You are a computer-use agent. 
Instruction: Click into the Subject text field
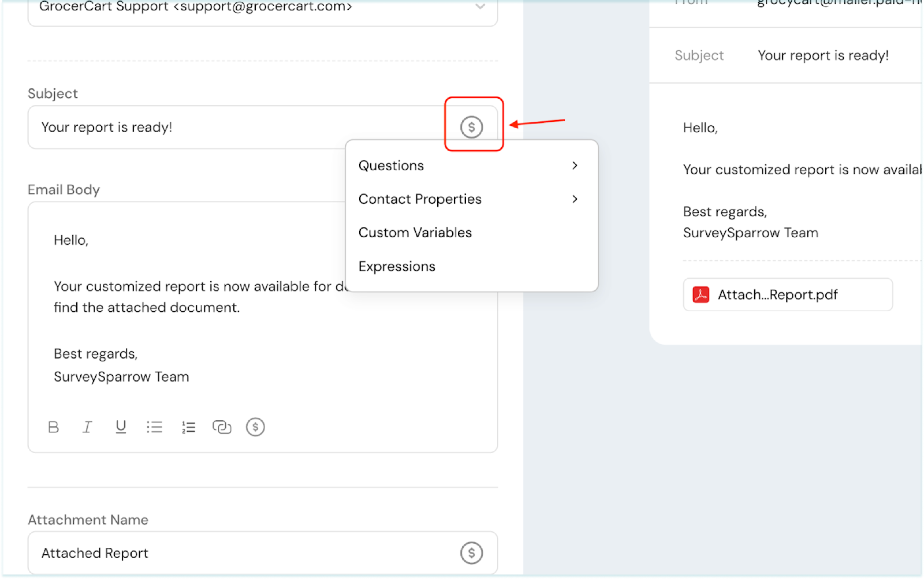point(231,128)
